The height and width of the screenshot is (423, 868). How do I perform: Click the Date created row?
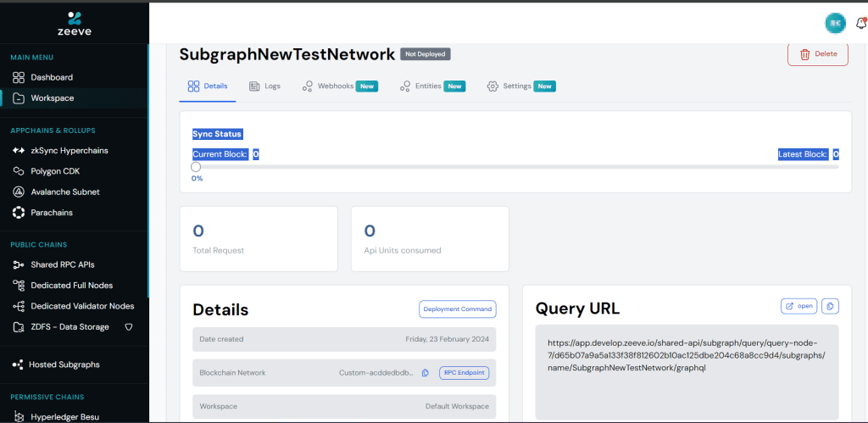click(344, 339)
